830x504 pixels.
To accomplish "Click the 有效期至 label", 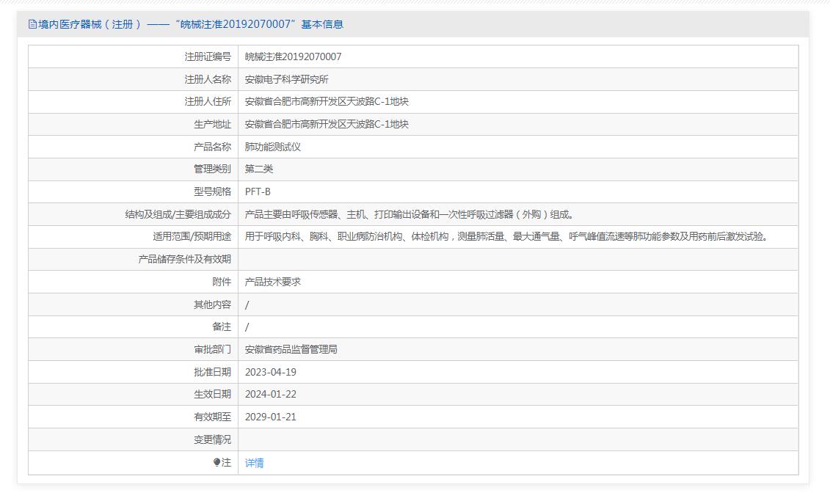I will click(x=212, y=417).
